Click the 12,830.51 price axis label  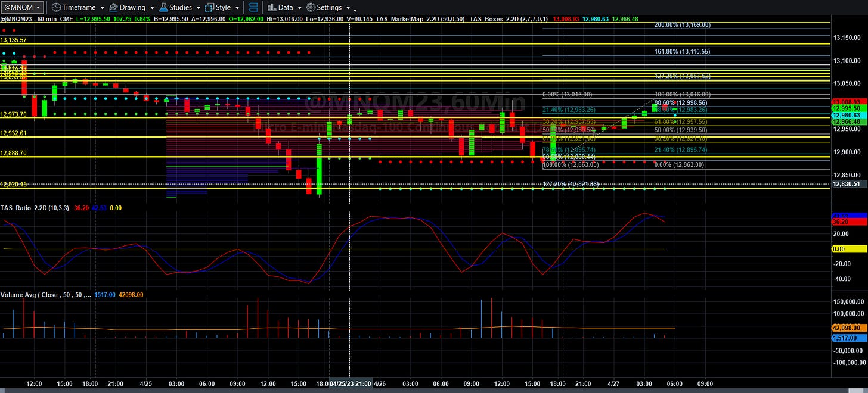tap(849, 185)
